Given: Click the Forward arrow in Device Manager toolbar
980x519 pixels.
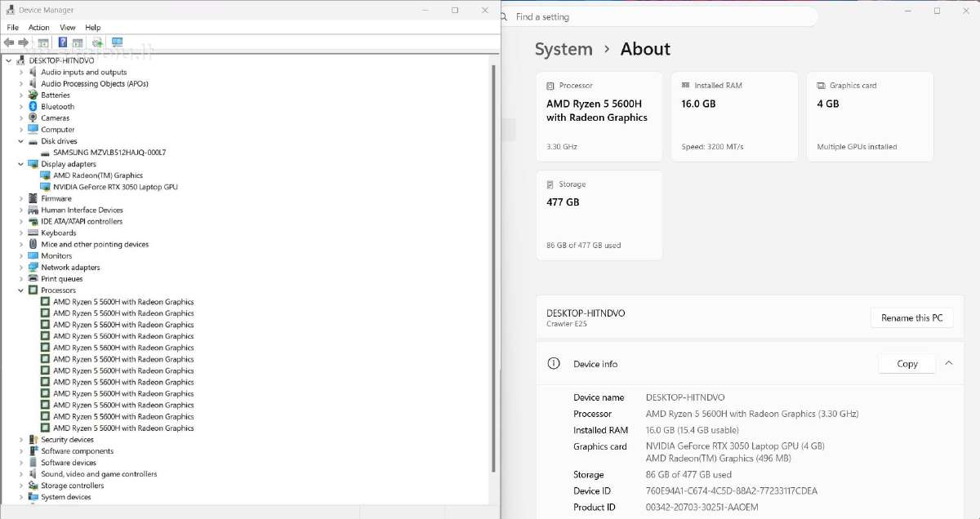Looking at the screenshot, I should (23, 42).
